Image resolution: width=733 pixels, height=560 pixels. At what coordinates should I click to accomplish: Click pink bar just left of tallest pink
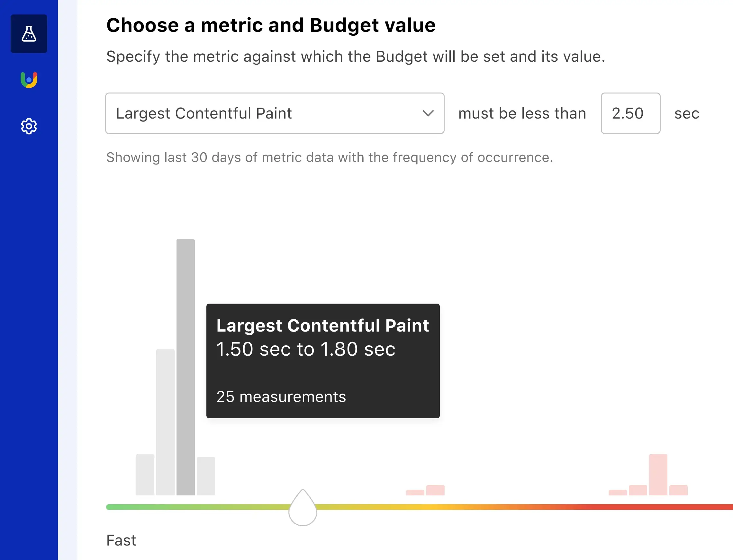tap(638, 490)
